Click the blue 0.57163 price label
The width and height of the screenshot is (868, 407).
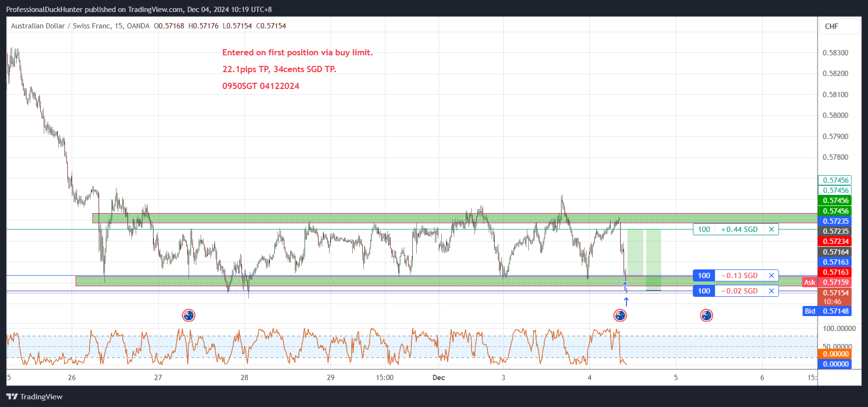tap(835, 262)
